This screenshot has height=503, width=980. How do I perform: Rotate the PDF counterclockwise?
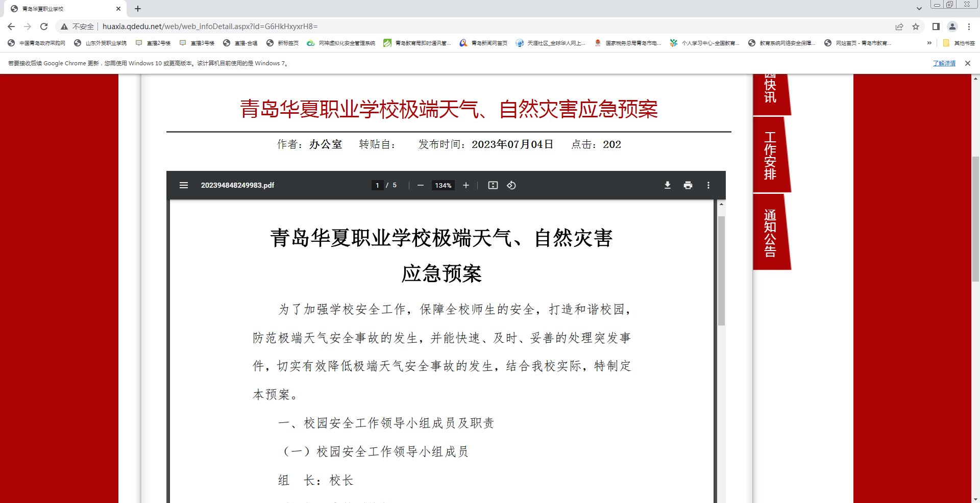tap(511, 185)
